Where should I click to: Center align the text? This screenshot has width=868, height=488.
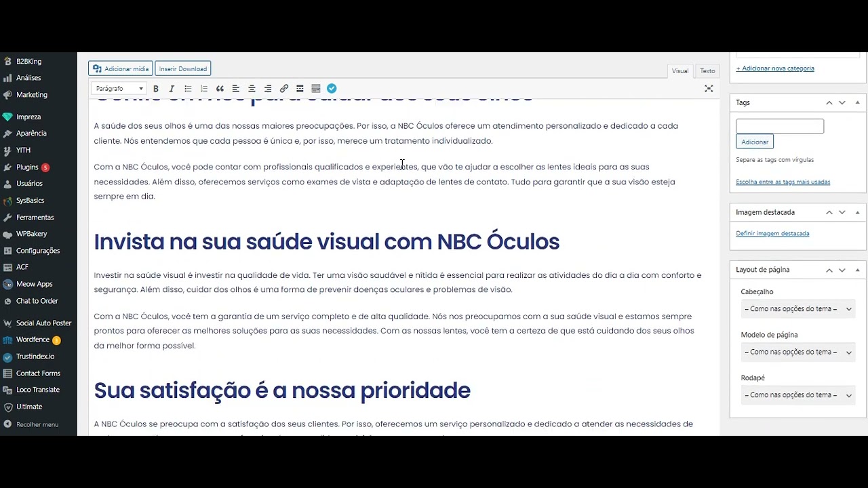(252, 89)
